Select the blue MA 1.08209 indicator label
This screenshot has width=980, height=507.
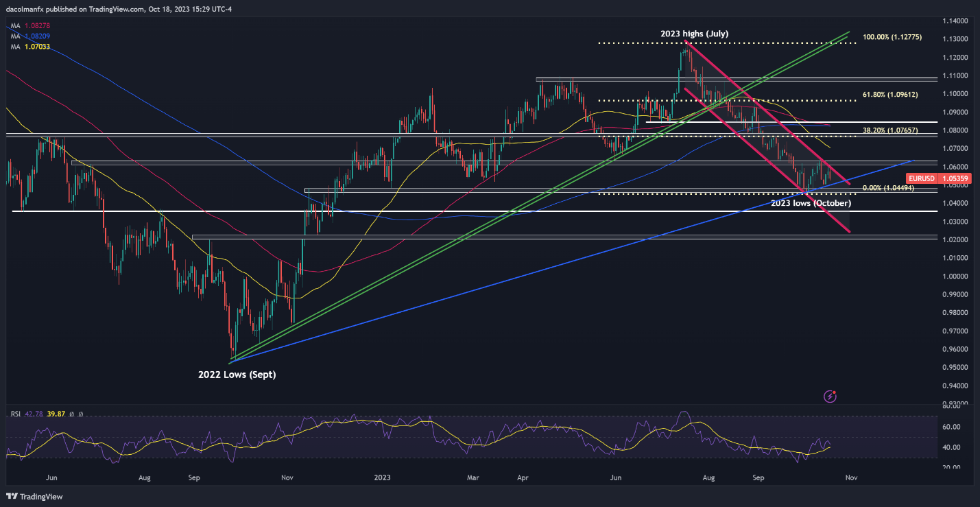pos(29,36)
